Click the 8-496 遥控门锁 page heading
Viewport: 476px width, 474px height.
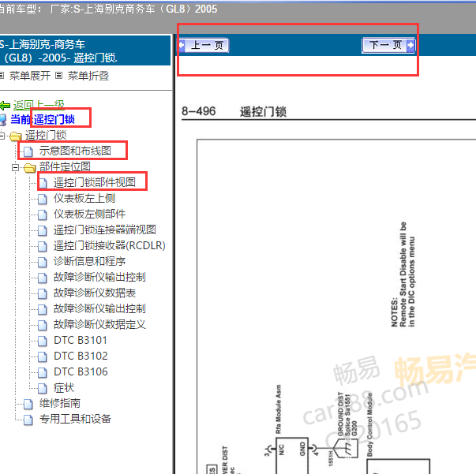tap(234, 112)
